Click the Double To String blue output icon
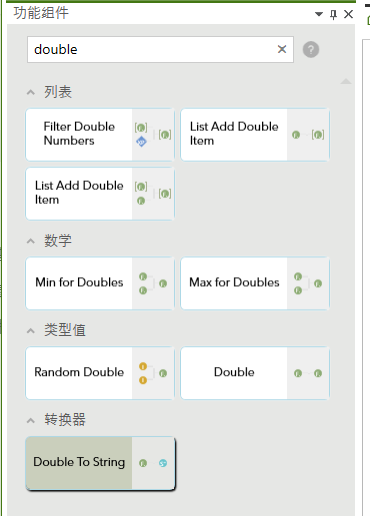Screen dimensions: 370x516 point(163,463)
